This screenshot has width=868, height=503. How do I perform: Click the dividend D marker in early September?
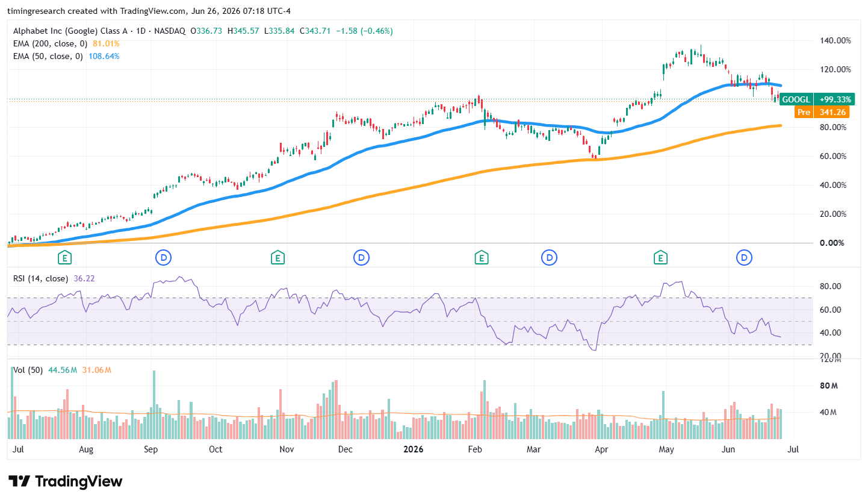(x=163, y=258)
